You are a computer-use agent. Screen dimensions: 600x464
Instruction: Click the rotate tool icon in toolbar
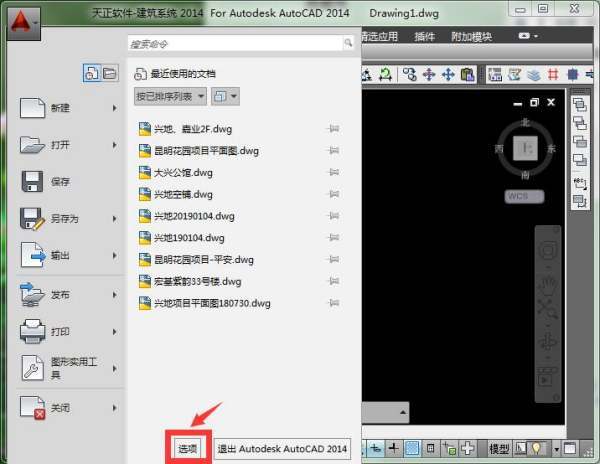point(385,74)
